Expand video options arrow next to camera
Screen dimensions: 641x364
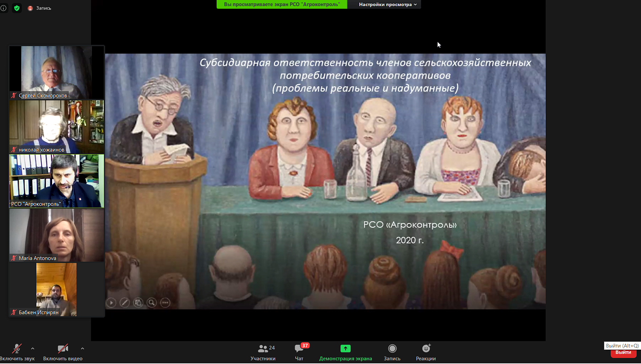click(x=82, y=349)
